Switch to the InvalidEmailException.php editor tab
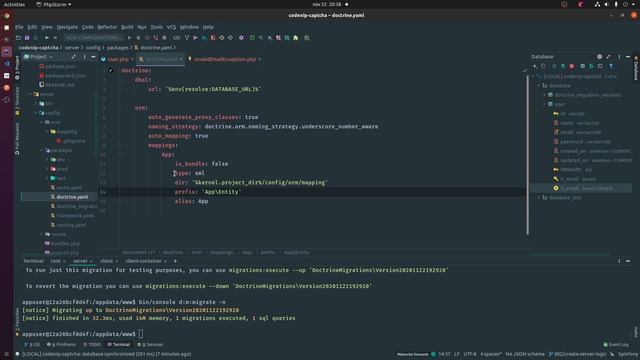This screenshot has width=640, height=360. click(225, 59)
